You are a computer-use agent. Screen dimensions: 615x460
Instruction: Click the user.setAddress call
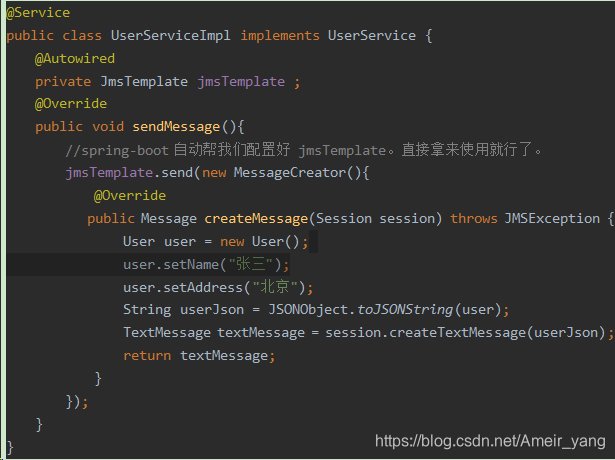[183, 288]
